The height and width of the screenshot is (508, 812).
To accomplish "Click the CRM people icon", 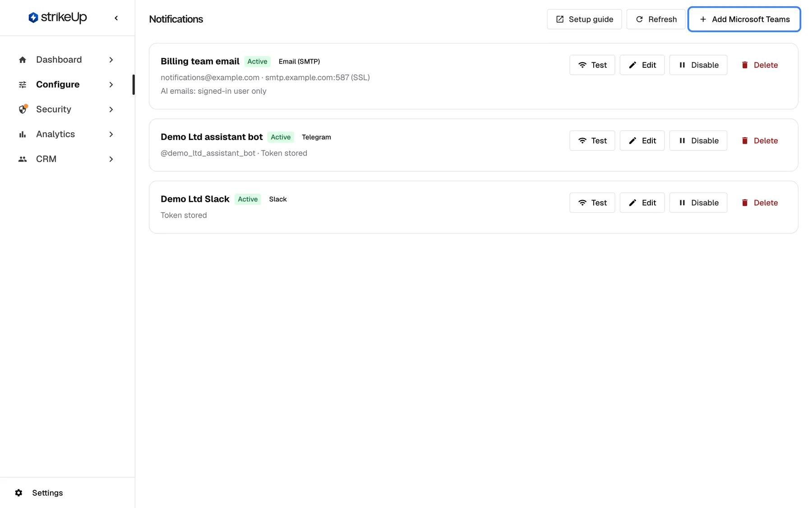I will (x=23, y=159).
